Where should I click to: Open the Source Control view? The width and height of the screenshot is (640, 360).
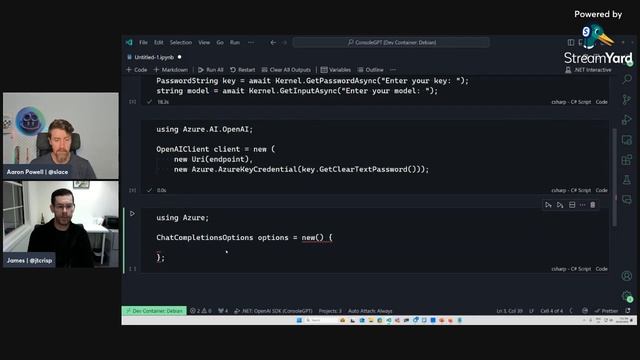[627, 99]
